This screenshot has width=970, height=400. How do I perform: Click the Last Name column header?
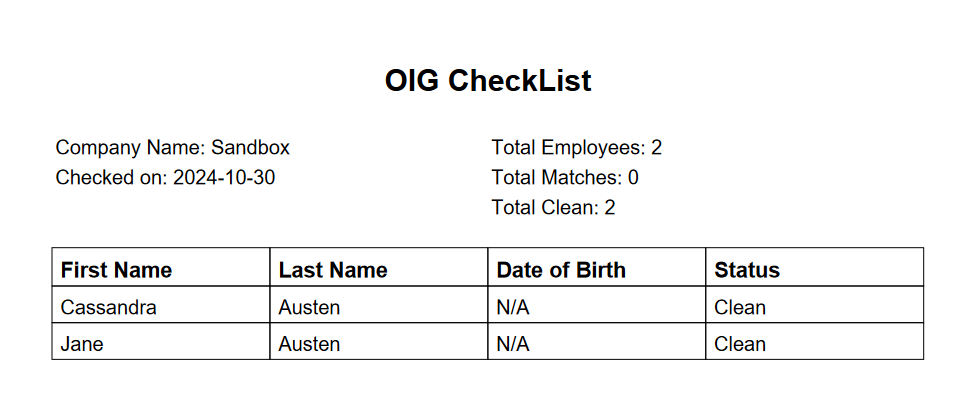[379, 267]
